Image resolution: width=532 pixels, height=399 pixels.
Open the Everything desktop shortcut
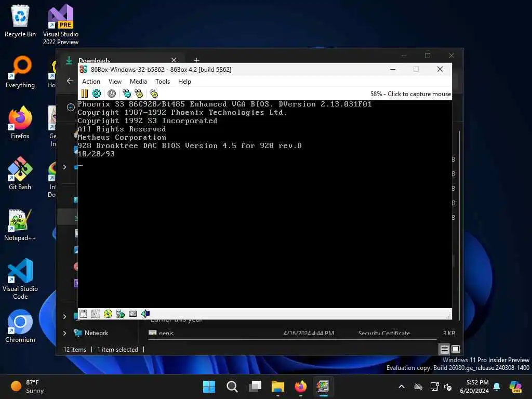[x=20, y=72]
